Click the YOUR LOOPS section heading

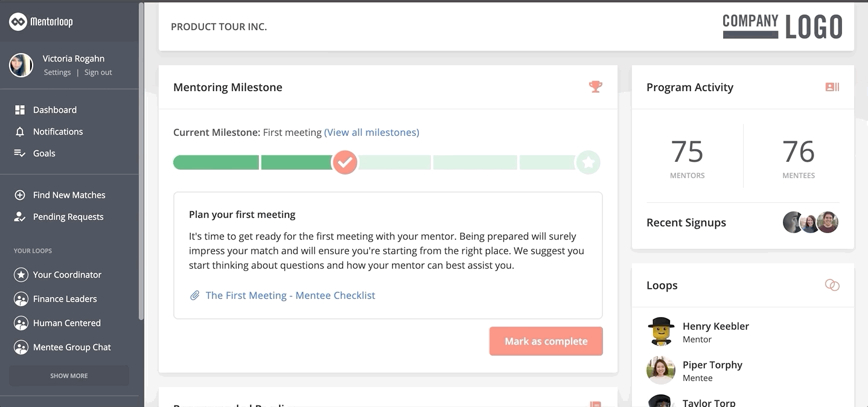coord(33,251)
